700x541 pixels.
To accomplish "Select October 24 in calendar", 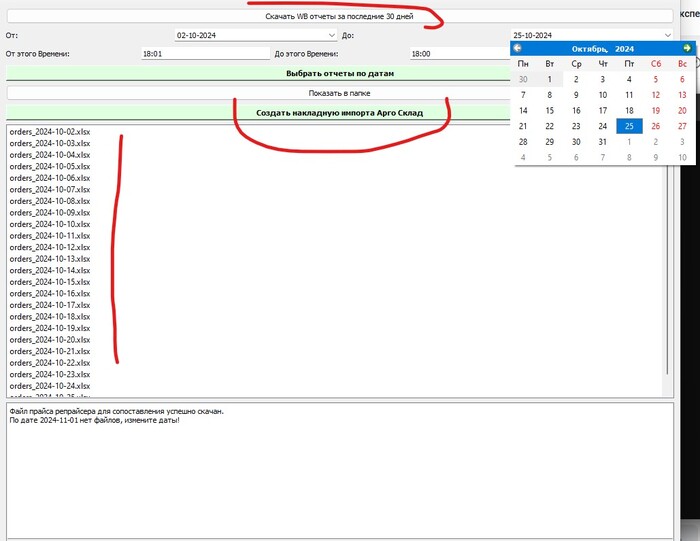I will [603, 126].
